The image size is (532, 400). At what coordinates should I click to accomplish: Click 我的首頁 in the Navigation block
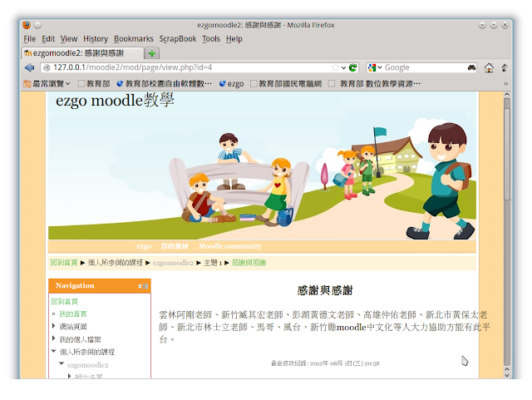(x=73, y=314)
